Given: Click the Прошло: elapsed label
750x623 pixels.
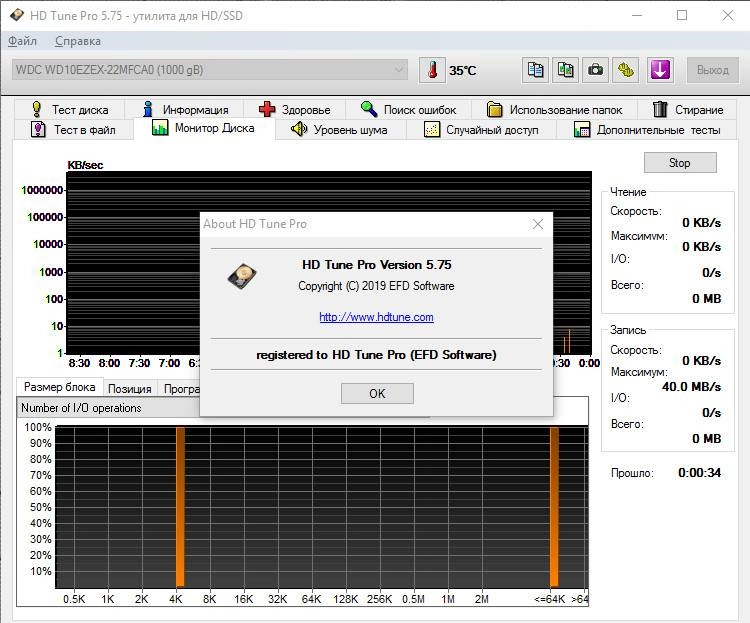Looking at the screenshot, I should pos(632,473).
